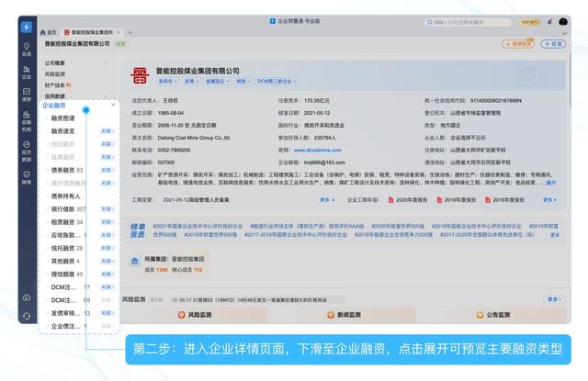Open the DCM第三类企业 dropdown tag

(x=277, y=82)
